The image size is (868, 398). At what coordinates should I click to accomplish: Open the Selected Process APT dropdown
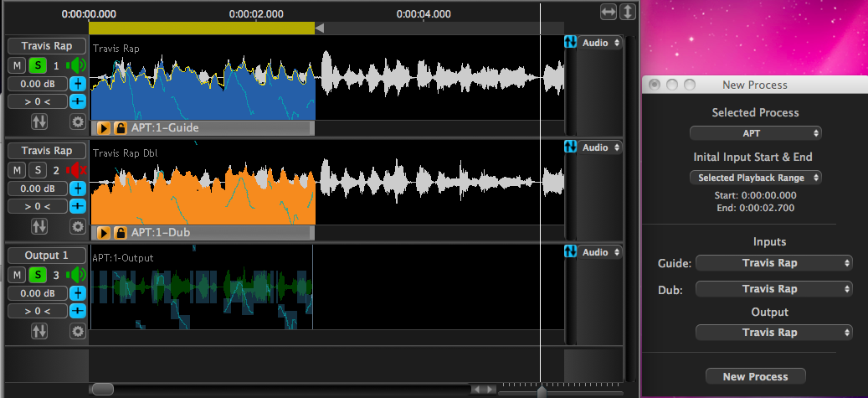(755, 133)
